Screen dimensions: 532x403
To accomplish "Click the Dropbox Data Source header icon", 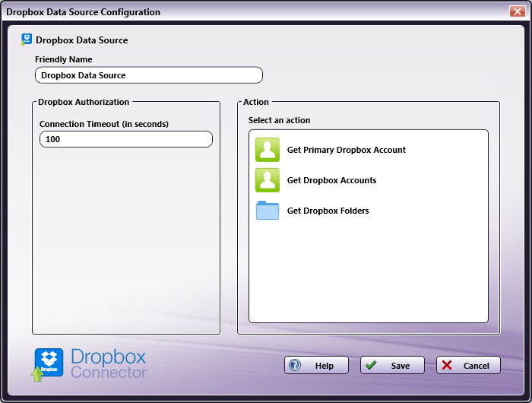I will (x=26, y=40).
